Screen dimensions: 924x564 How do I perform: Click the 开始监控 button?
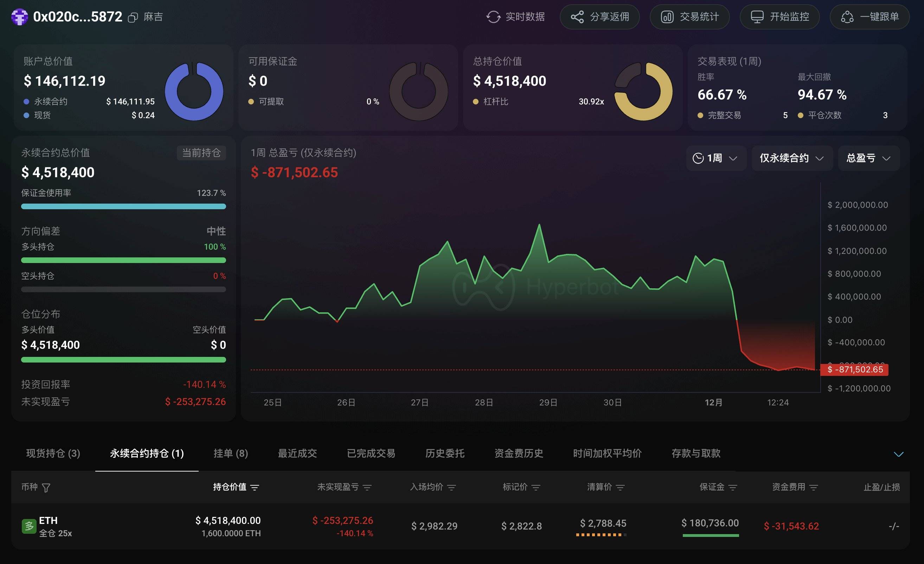tap(779, 17)
